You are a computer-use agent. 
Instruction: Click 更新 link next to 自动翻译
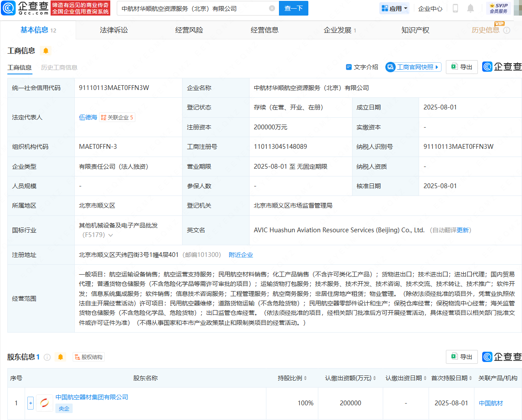click(462, 230)
